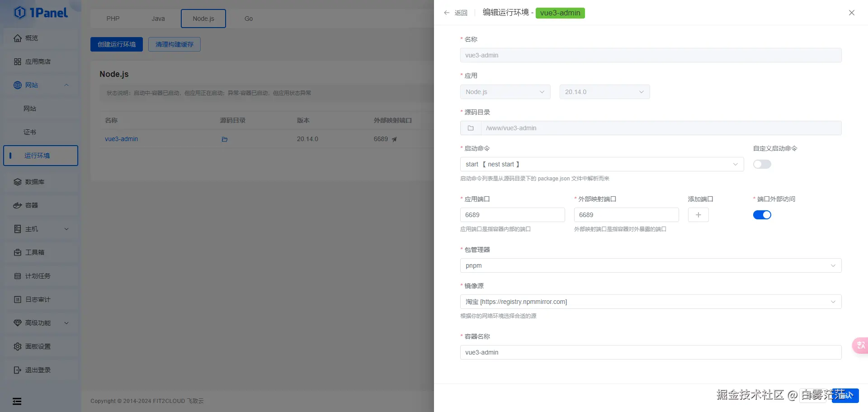Image resolution: width=868 pixels, height=412 pixels.
Task: Click the 名称 column header in table
Action: 111,120
